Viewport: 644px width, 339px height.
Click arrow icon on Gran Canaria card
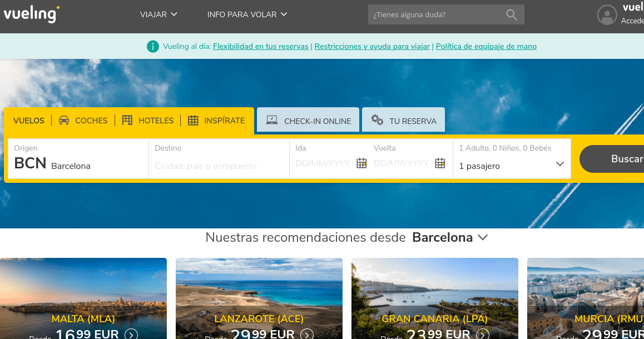(x=483, y=335)
